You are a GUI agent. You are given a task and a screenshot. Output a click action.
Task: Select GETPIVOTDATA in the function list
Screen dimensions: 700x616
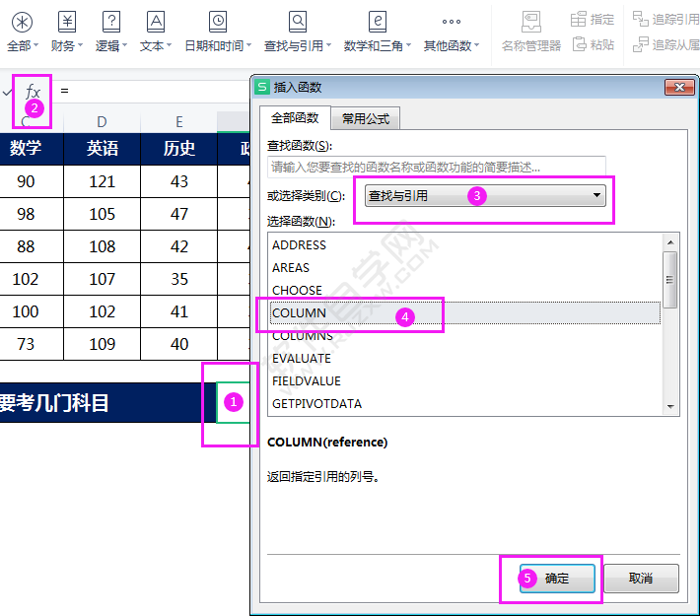point(464,403)
